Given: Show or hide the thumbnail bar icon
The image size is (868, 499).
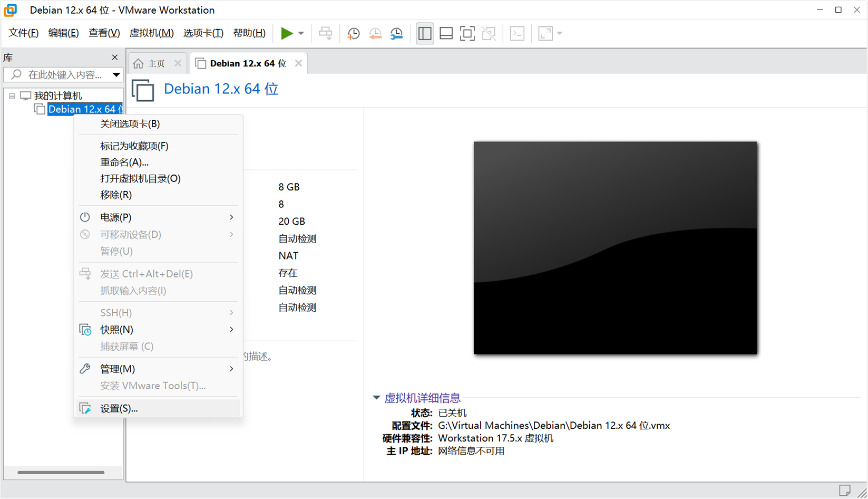Looking at the screenshot, I should coord(446,33).
